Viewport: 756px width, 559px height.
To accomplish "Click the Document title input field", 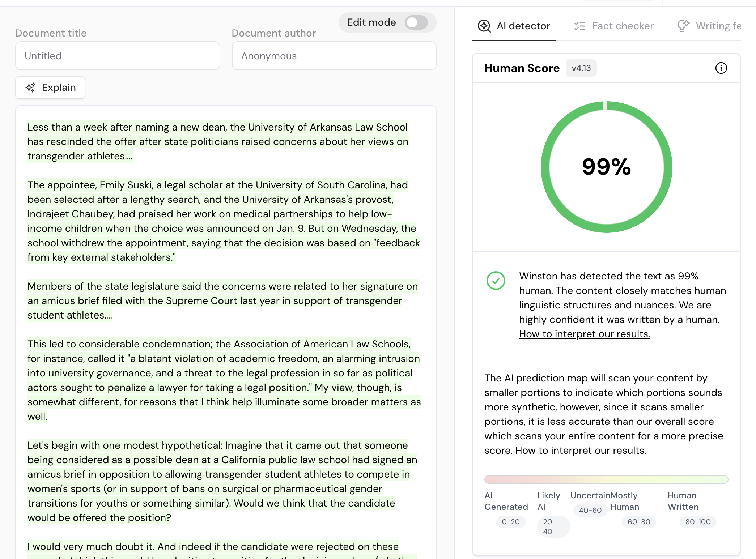I will coord(118,56).
